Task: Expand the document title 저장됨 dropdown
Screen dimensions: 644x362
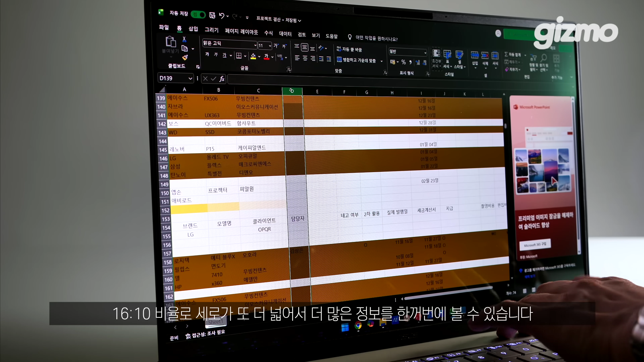Action: point(300,20)
